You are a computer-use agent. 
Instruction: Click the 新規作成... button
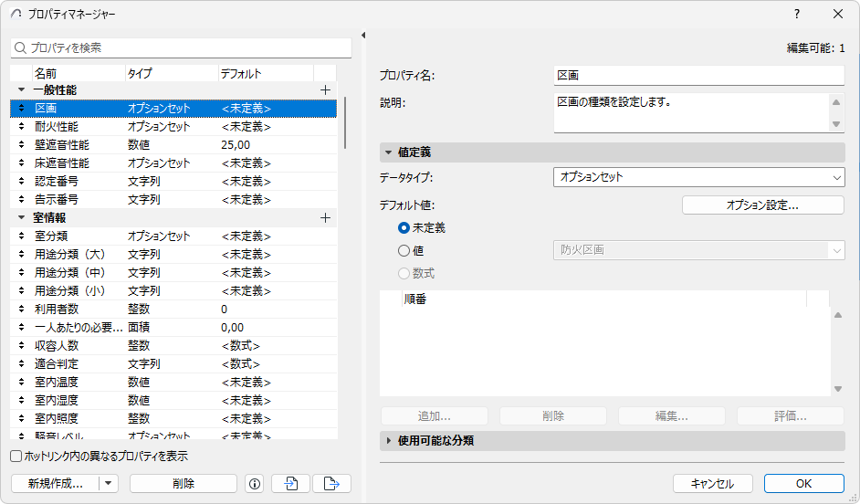click(x=56, y=484)
